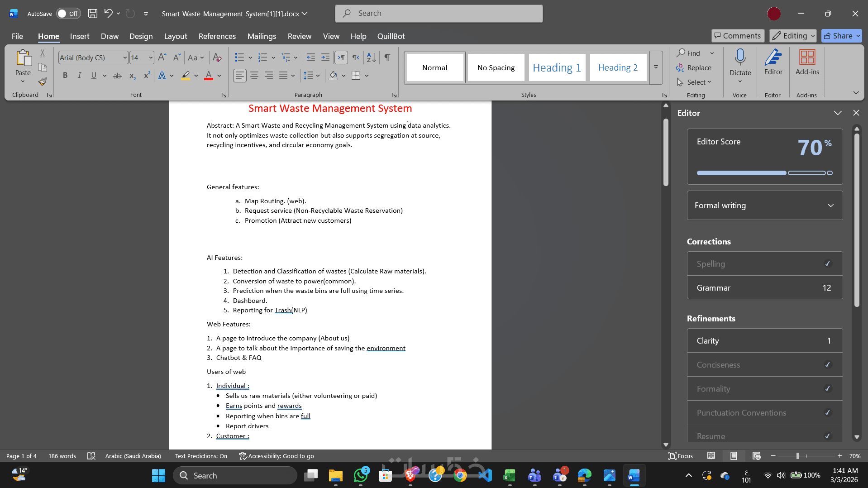Image resolution: width=868 pixels, height=488 pixels.
Task: Toggle bold formatting
Action: click(65, 76)
